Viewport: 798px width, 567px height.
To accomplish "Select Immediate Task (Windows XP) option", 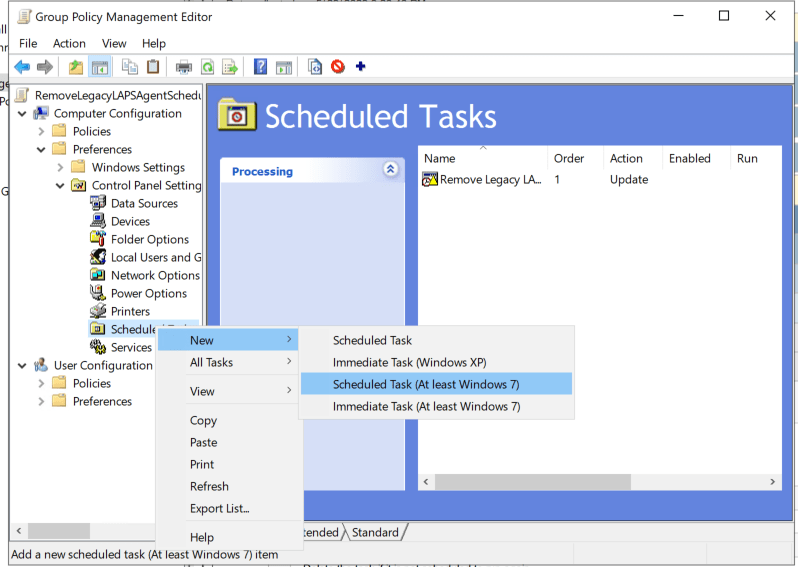I will (x=409, y=362).
